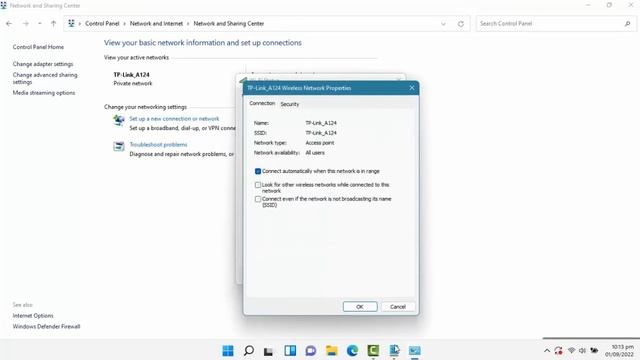Check connect even if not broadcasting SSID
Screen dimensions: 640x360
[x=258, y=199]
